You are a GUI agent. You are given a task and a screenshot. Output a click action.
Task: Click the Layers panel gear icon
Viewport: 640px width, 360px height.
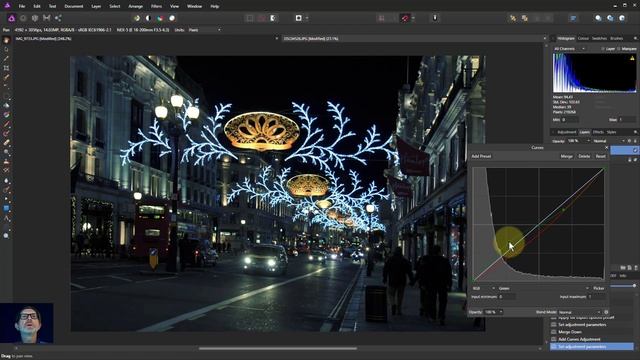(629, 141)
